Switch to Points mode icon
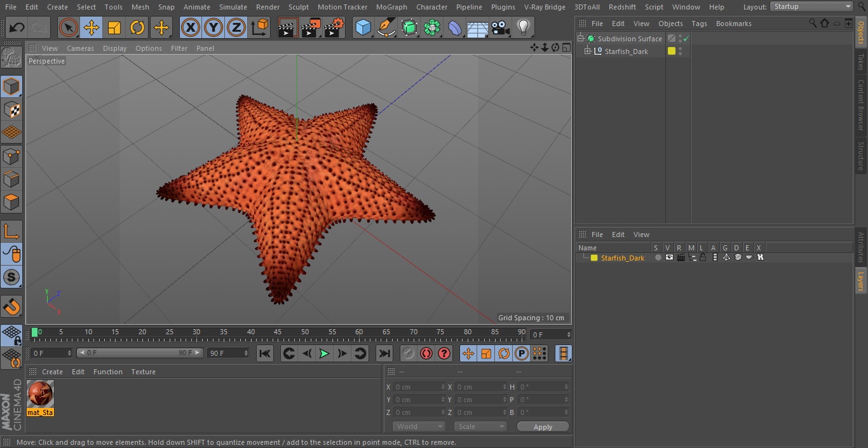Viewport: 868px width, 448px height. (x=11, y=156)
